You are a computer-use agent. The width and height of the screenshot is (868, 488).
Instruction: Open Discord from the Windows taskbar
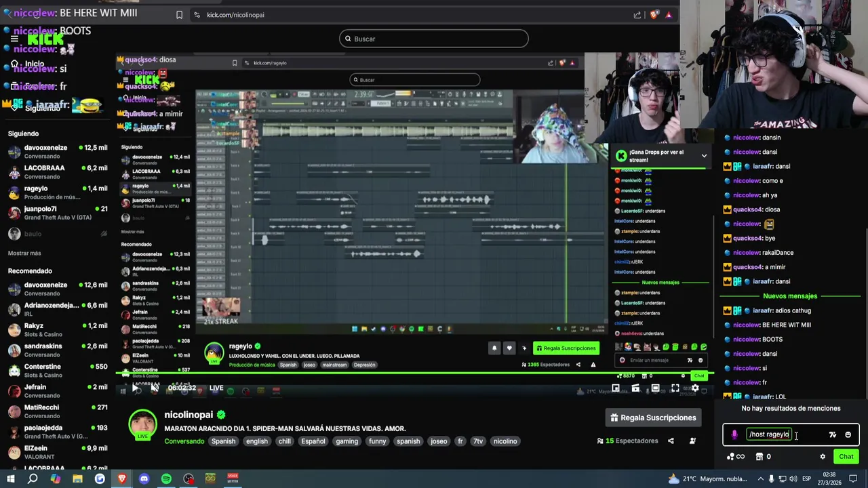coord(144,479)
